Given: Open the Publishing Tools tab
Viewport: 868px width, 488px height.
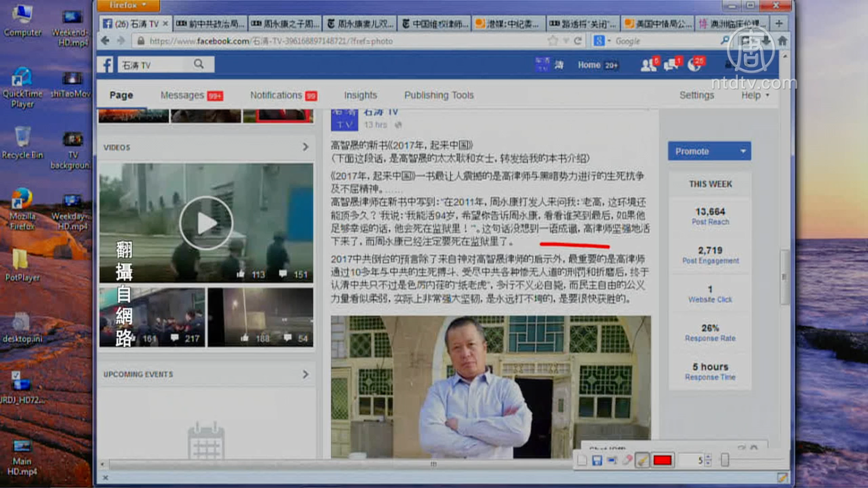Looking at the screenshot, I should point(438,95).
